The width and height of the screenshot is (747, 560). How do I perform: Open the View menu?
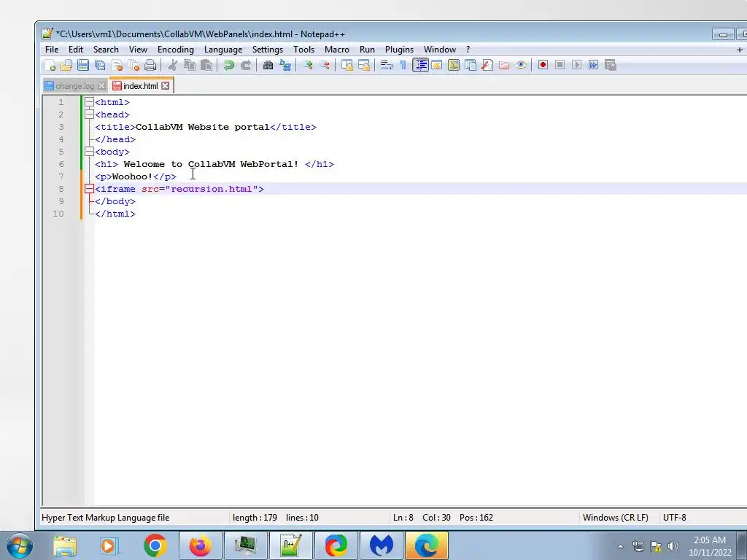[x=138, y=50]
